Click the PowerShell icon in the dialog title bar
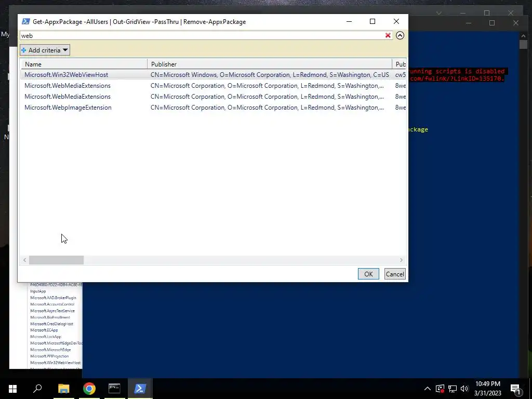Image resolution: width=532 pixels, height=399 pixels. (26, 21)
